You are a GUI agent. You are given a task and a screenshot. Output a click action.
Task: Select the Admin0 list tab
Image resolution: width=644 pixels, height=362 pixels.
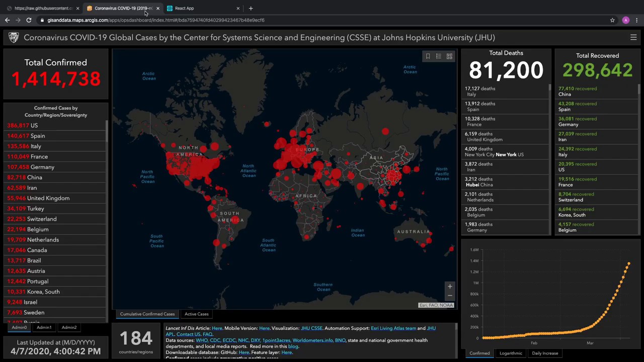(19, 327)
